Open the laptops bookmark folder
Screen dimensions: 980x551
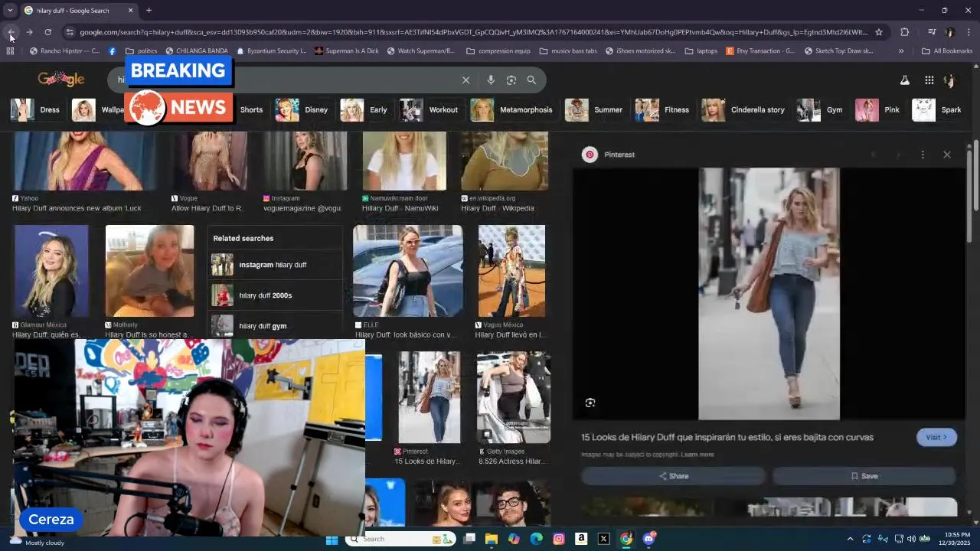(x=701, y=51)
